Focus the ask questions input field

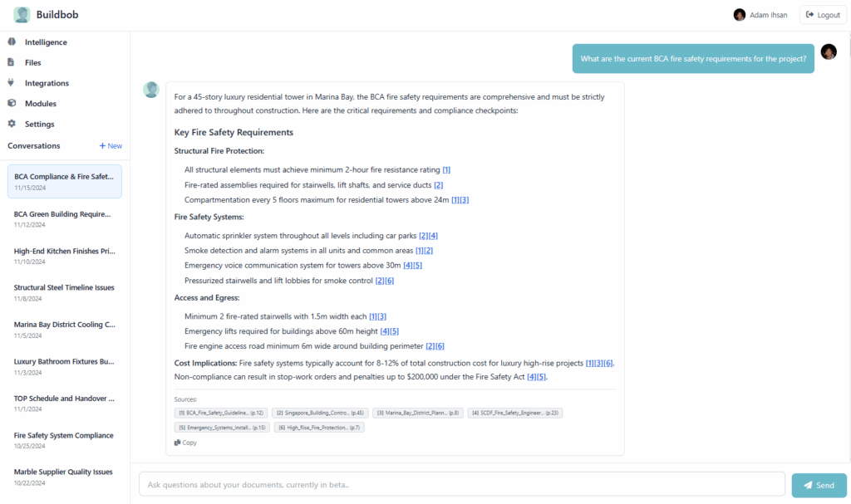(461, 485)
